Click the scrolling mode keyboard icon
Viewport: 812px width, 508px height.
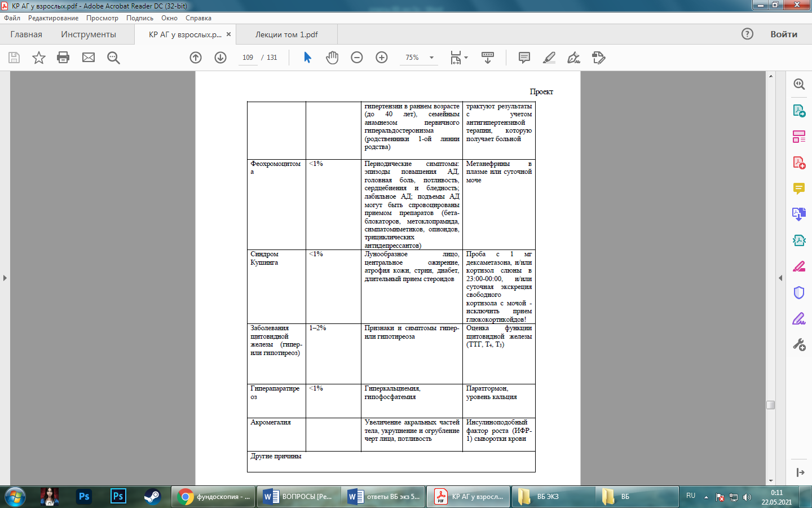point(488,58)
